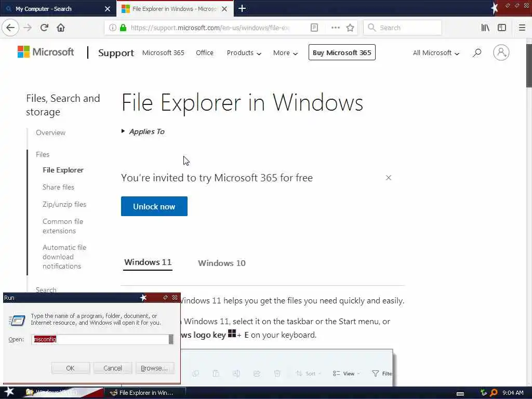Click the Run dialog program icon
The image size is (532, 399).
point(17,320)
